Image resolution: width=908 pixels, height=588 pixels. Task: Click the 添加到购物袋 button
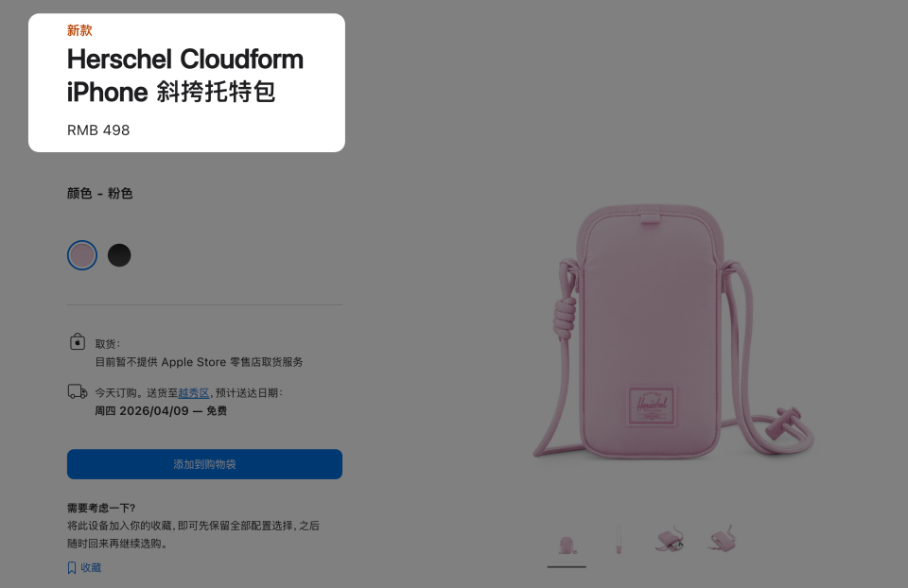click(x=204, y=464)
